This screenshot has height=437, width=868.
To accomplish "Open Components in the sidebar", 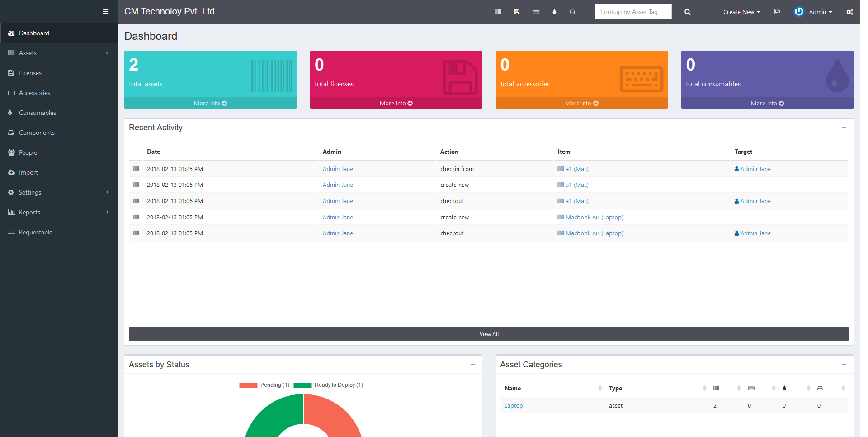I will point(59,133).
